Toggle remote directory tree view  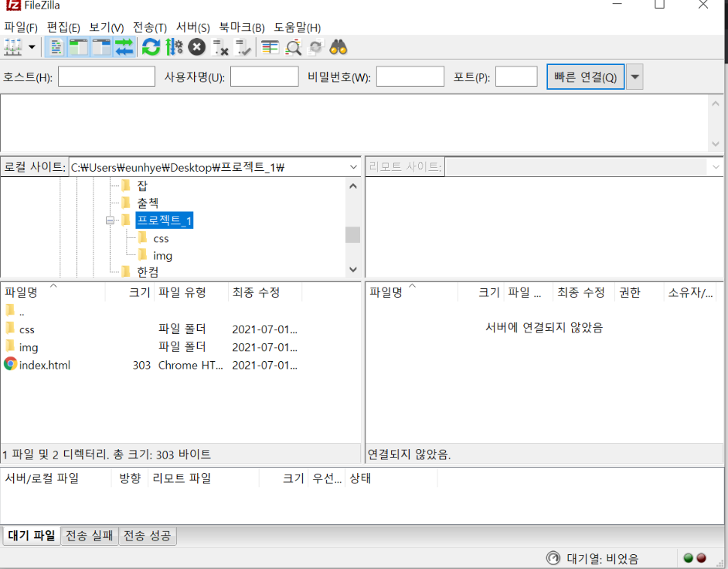click(x=101, y=47)
